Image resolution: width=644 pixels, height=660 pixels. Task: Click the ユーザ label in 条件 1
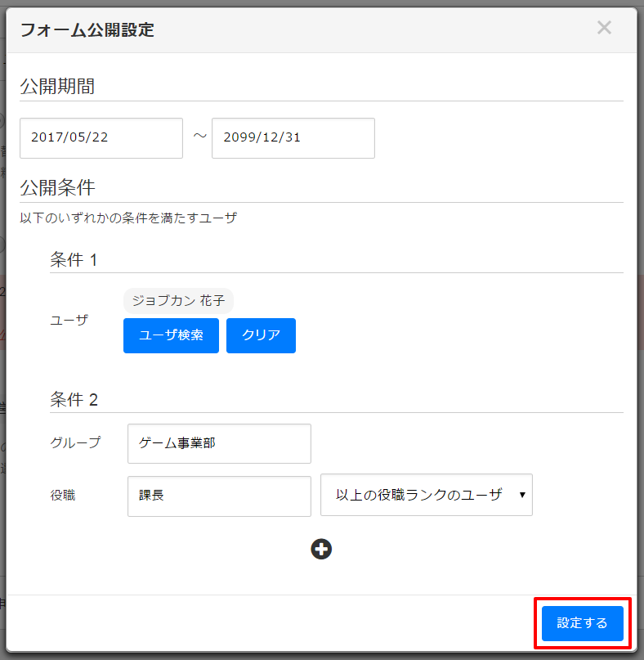(x=69, y=320)
